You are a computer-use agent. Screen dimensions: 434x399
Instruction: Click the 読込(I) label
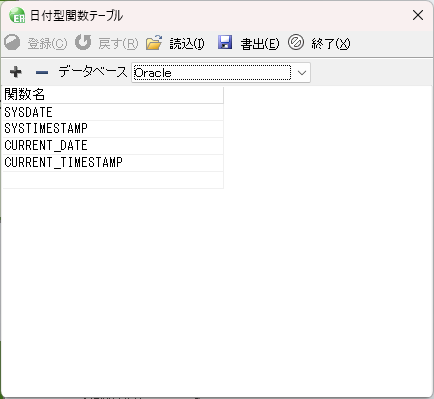(187, 43)
